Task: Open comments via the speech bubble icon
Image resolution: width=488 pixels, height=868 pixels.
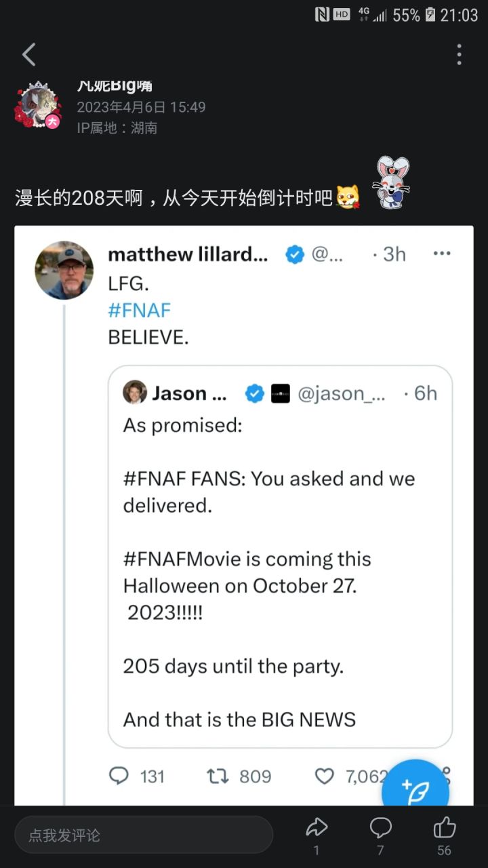Action: 380,827
